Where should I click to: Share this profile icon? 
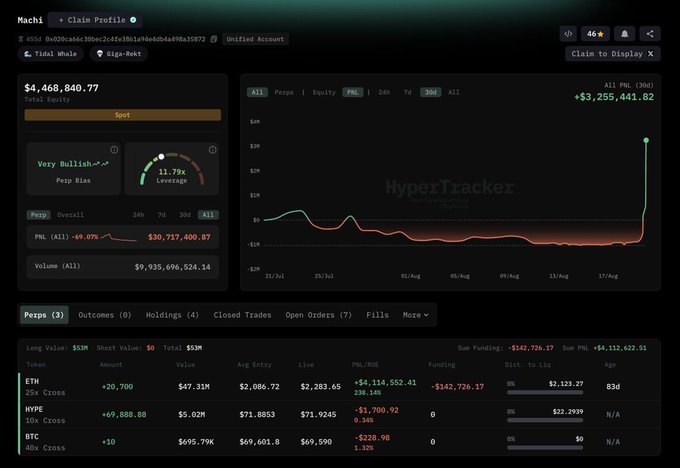click(650, 33)
